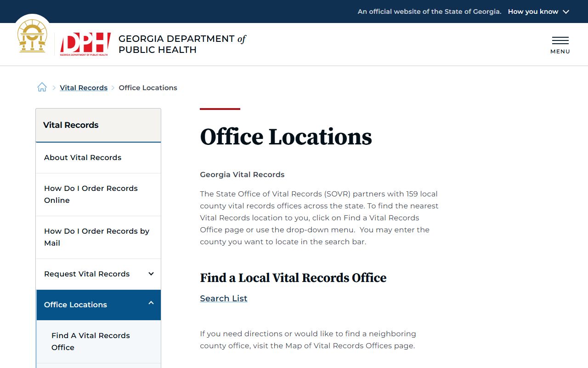
Task: Click 'An official website of the State of Georgia' text
Action: 430,11
